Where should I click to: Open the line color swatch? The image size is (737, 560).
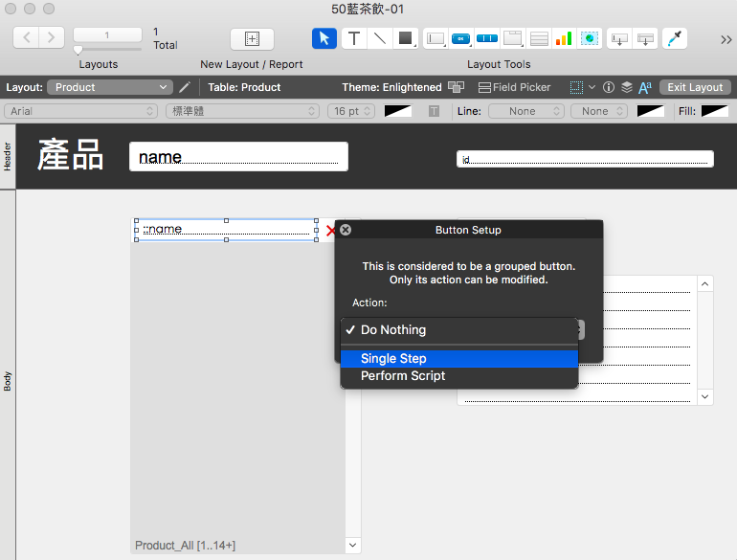click(650, 111)
